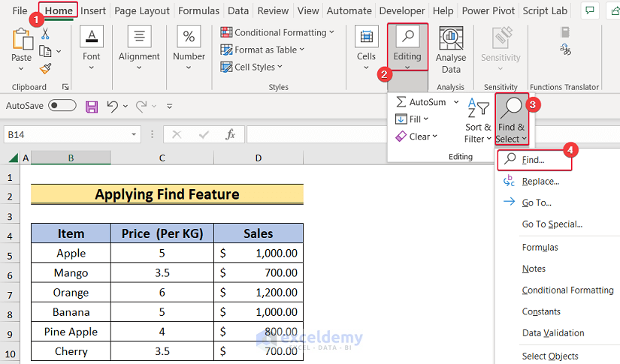Click the Save floppy disk icon
This screenshot has width=620, height=364.
tap(92, 107)
